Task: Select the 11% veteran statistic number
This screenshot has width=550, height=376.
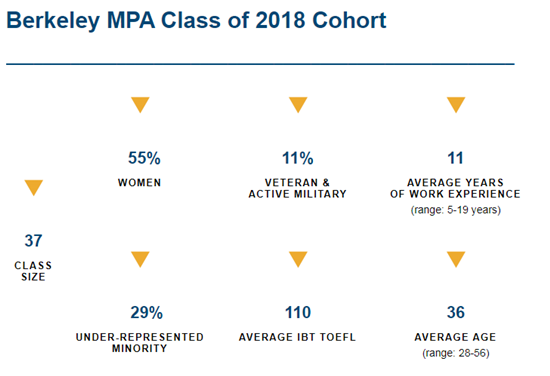Action: 298,158
